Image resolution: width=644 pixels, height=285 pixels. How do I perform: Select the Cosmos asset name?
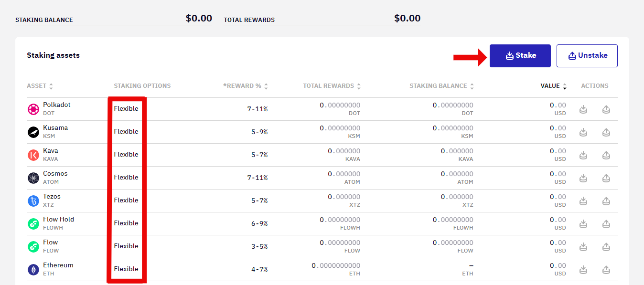point(55,174)
